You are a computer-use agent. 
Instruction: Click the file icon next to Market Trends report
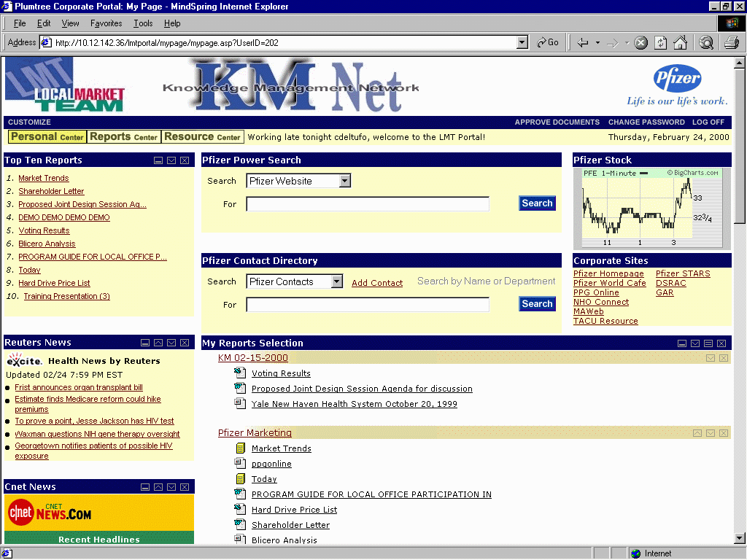(241, 448)
